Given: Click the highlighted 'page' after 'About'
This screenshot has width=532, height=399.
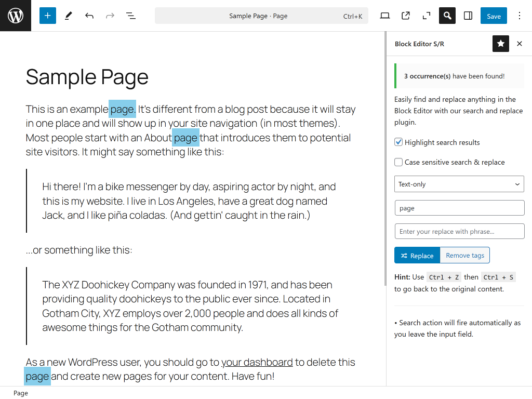Looking at the screenshot, I should click(x=185, y=137).
